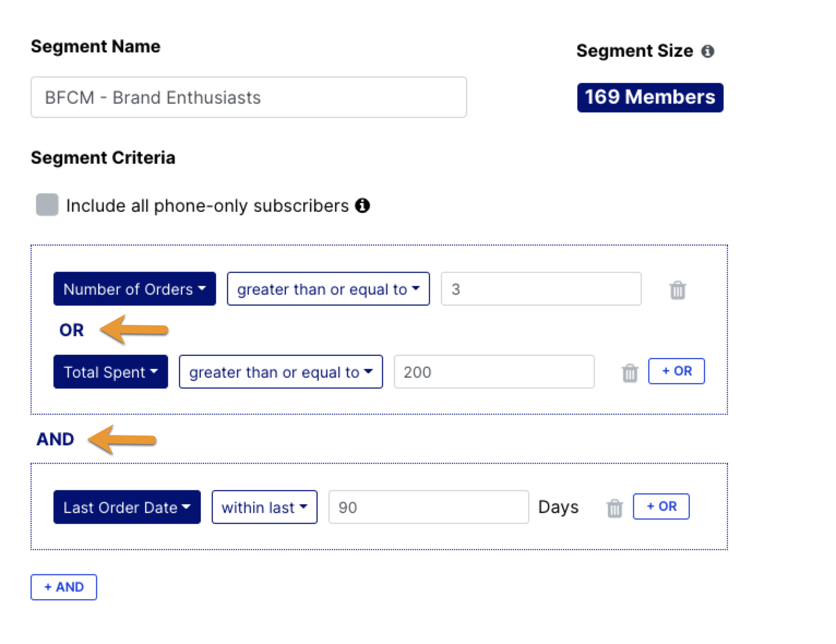
Task: Enable Include all phone-only subscribers checkbox
Action: [47, 205]
